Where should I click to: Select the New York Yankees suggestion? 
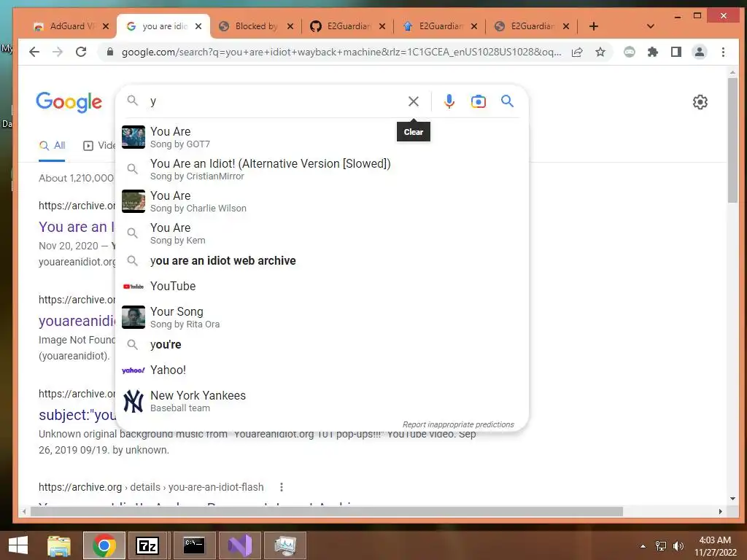pyautogui.click(x=322, y=401)
